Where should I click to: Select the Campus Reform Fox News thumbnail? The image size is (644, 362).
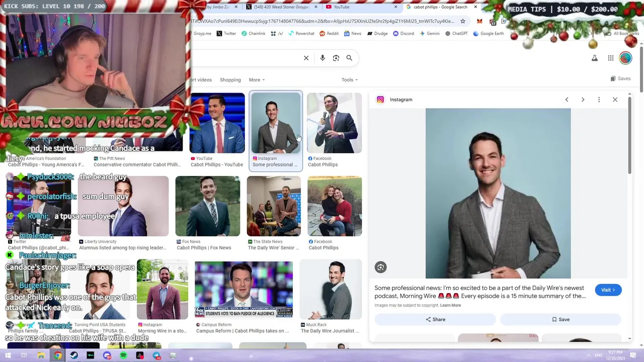point(244,289)
